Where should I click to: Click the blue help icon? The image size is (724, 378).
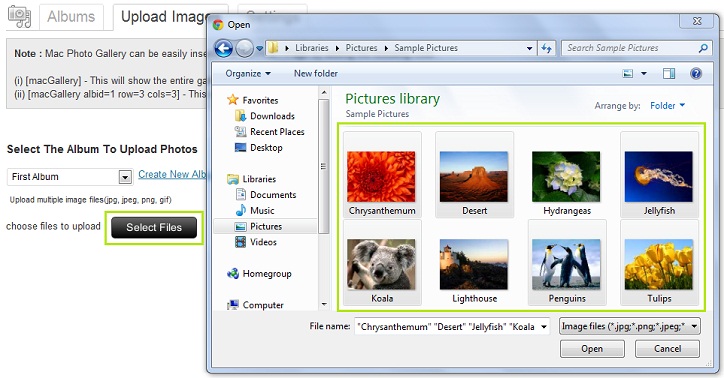pos(696,73)
